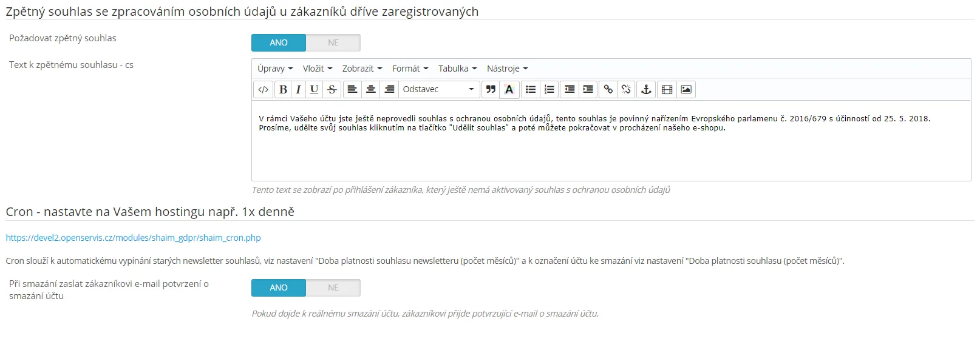Expand the Nástroje menu
The image size is (980, 350).
tap(507, 69)
